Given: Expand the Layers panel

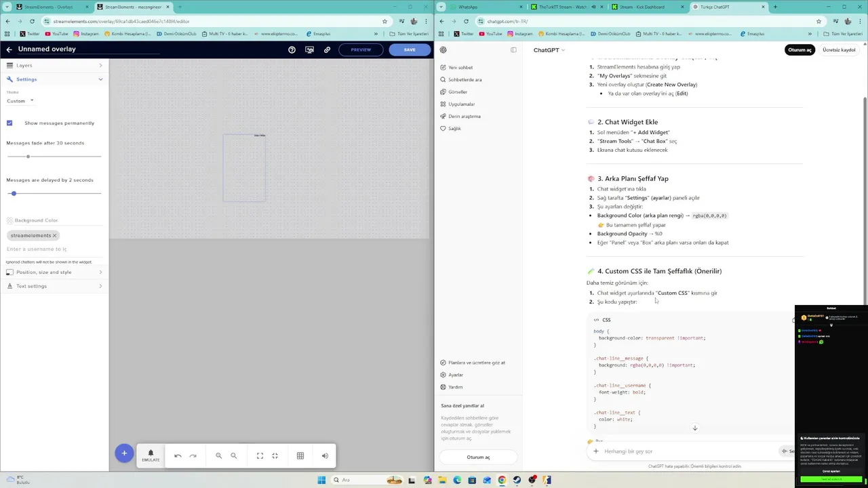Looking at the screenshot, I should pos(54,65).
